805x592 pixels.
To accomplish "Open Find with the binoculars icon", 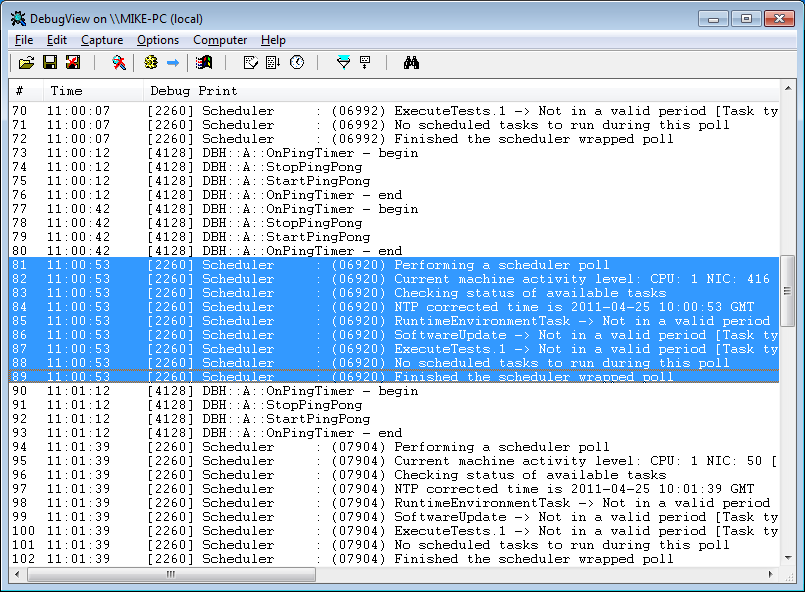I will click(411, 63).
